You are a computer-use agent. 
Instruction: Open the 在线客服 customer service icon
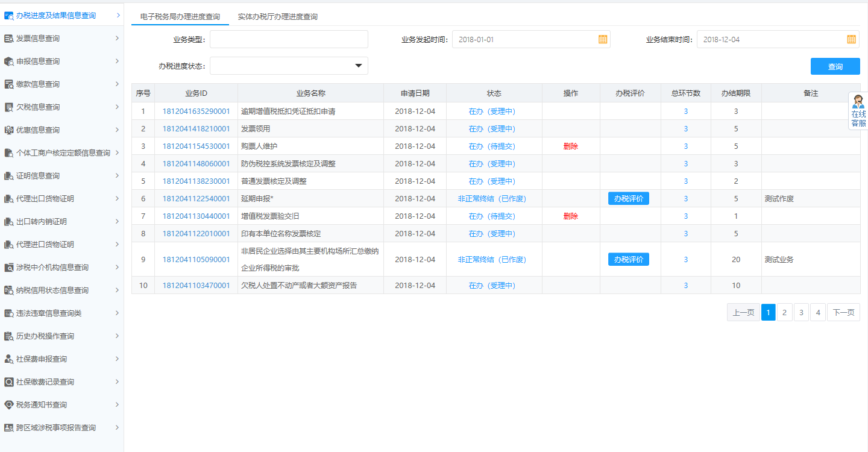(x=858, y=110)
